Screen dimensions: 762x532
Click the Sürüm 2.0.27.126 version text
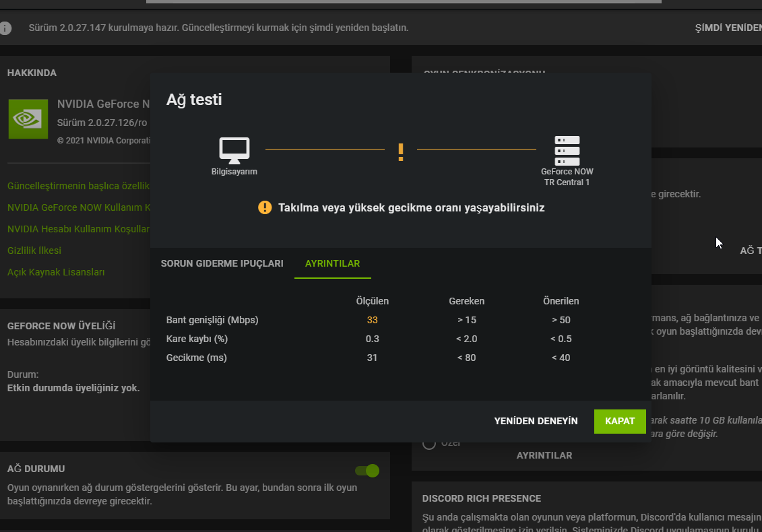click(102, 123)
